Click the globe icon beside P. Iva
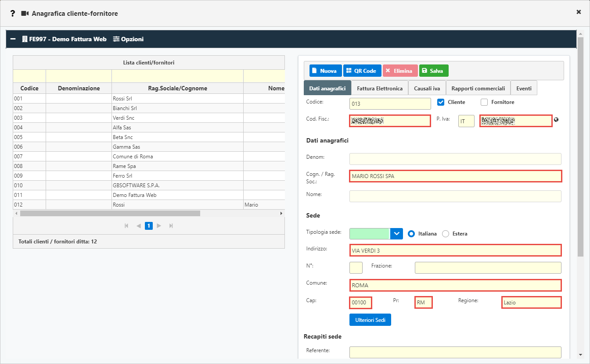 [556, 120]
